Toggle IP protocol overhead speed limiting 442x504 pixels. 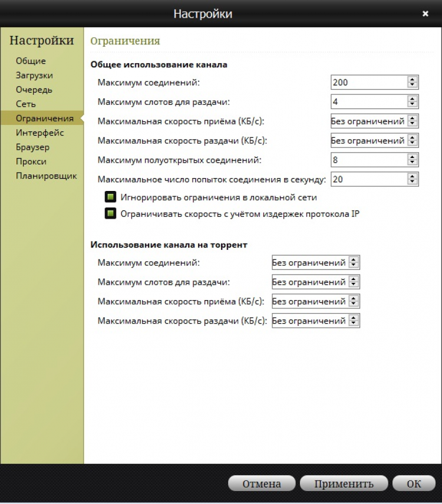coord(110,214)
